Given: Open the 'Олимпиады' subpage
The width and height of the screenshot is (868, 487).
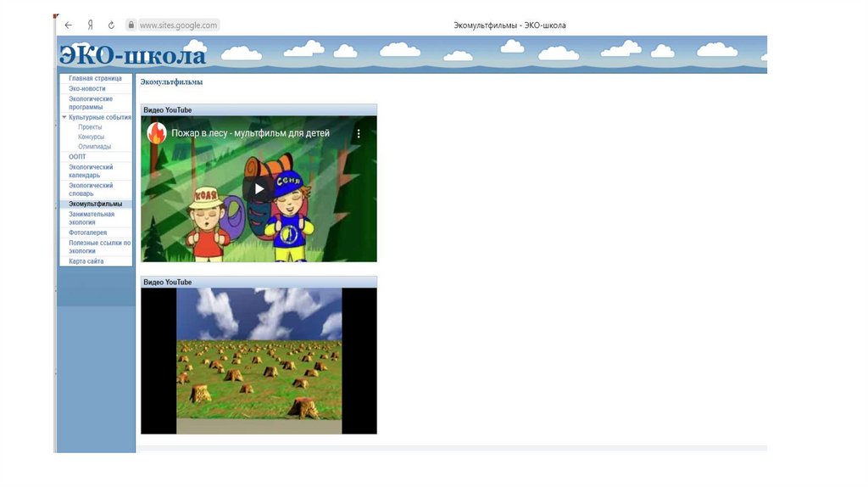Looking at the screenshot, I should pyautogui.click(x=94, y=147).
